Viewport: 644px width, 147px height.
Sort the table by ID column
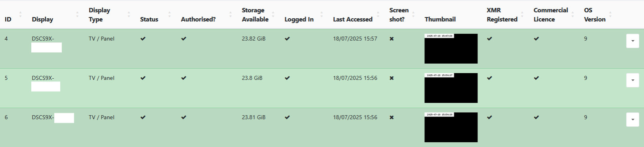(8, 19)
